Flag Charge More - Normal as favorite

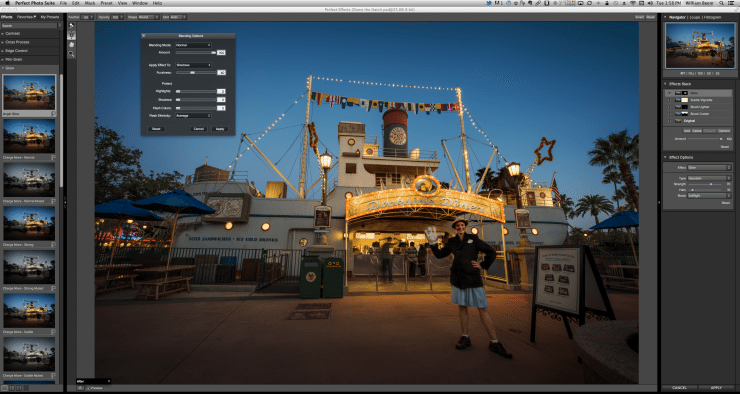[53, 158]
